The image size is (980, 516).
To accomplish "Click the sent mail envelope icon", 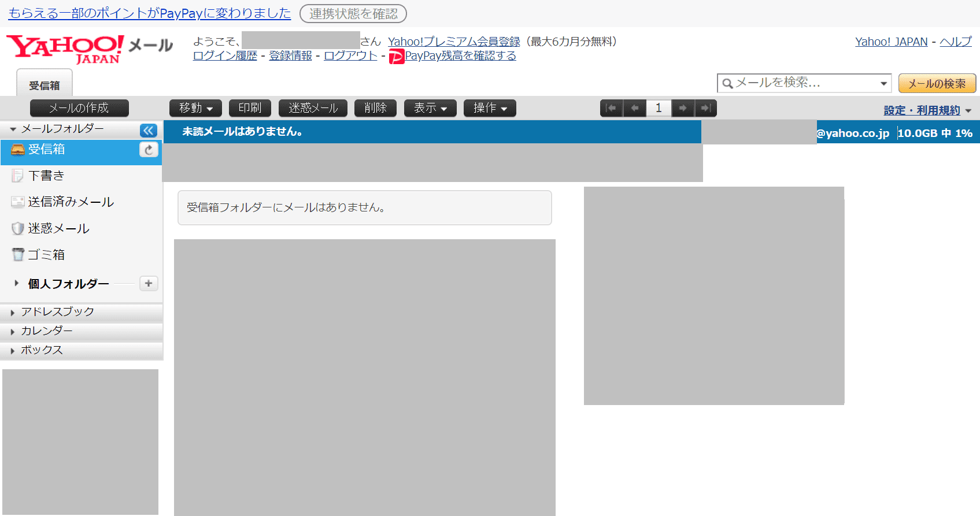I will pos(18,202).
